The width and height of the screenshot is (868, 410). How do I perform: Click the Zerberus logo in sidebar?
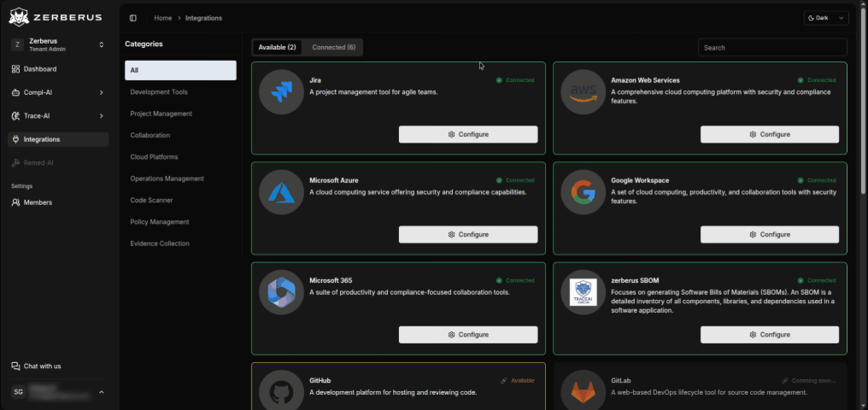pos(56,16)
